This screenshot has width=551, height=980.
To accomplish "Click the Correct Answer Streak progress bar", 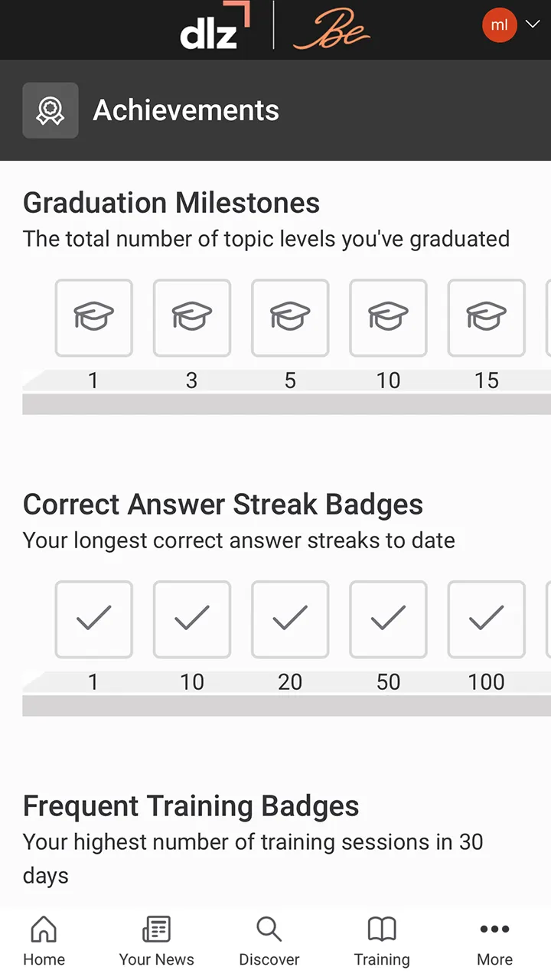I will point(286,706).
